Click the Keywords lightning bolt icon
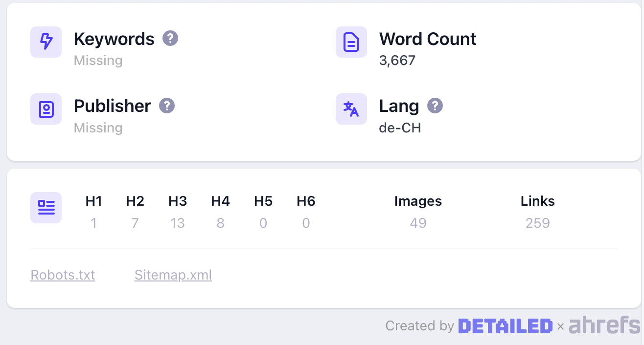This screenshot has width=644, height=345. [x=46, y=42]
